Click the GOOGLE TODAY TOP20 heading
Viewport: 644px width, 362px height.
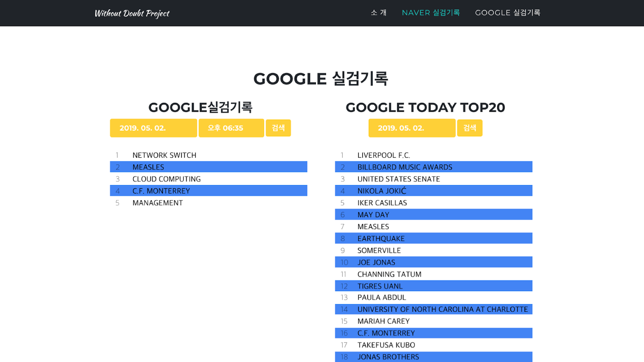tap(425, 108)
